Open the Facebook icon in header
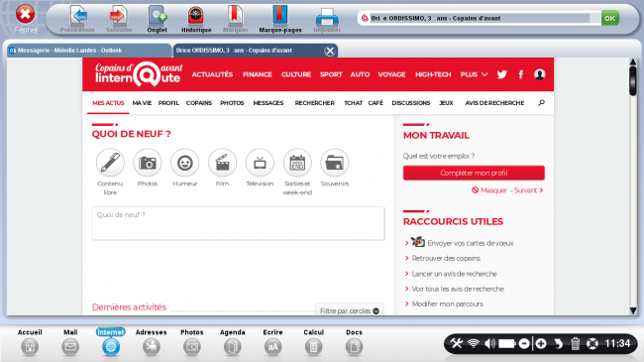644x362 pixels. pyautogui.click(x=521, y=74)
